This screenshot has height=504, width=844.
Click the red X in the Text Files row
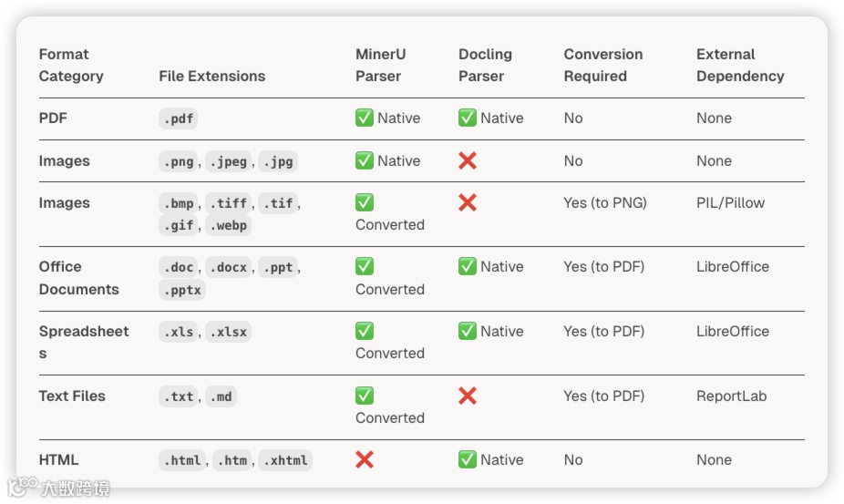[468, 396]
